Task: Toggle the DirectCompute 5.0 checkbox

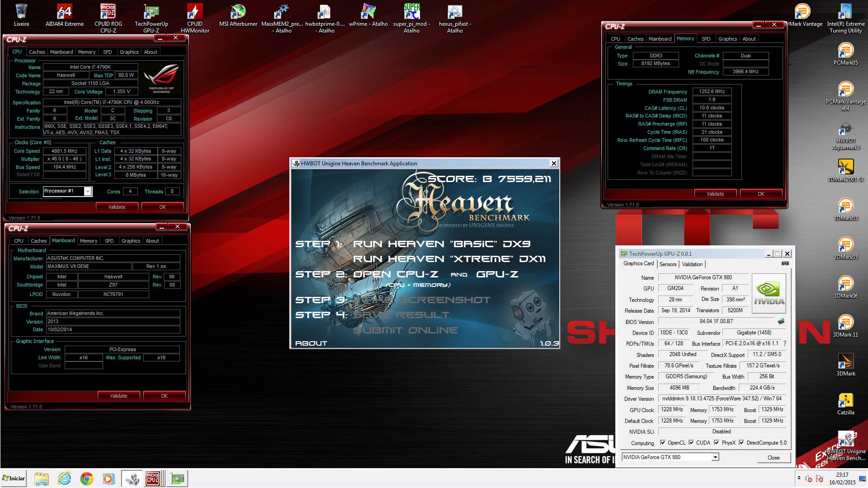Action: [x=741, y=443]
